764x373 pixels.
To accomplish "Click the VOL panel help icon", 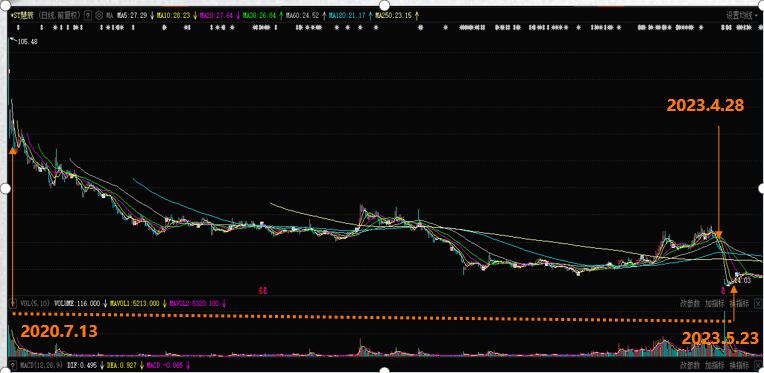I will tap(13, 303).
